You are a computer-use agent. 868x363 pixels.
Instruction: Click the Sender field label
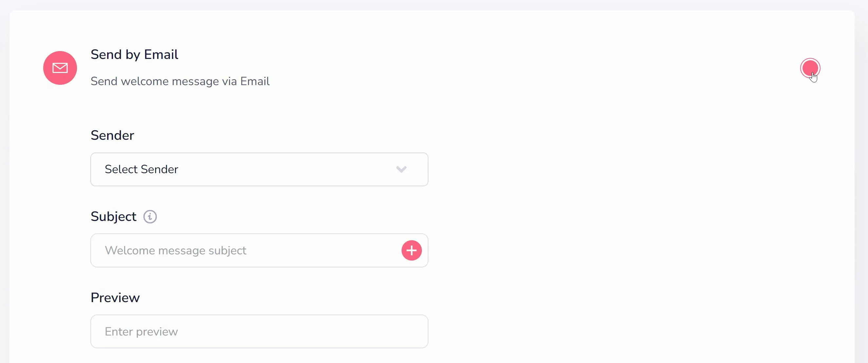pyautogui.click(x=112, y=136)
